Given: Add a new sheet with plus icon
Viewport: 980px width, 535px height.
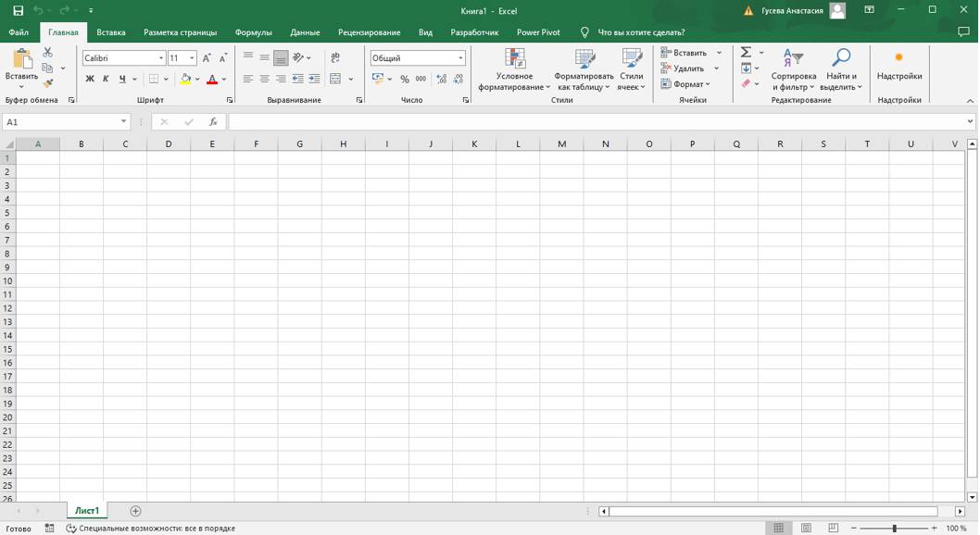Looking at the screenshot, I should [x=135, y=511].
